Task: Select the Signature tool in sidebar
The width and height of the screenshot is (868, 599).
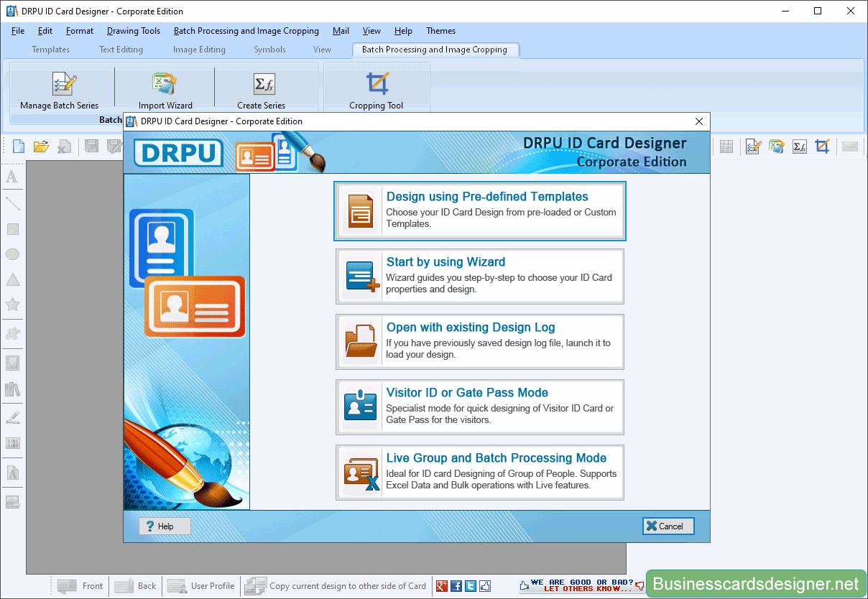Action: point(12,417)
